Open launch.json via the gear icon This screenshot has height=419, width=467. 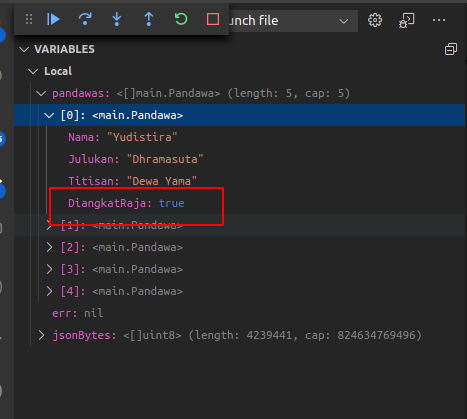(375, 20)
